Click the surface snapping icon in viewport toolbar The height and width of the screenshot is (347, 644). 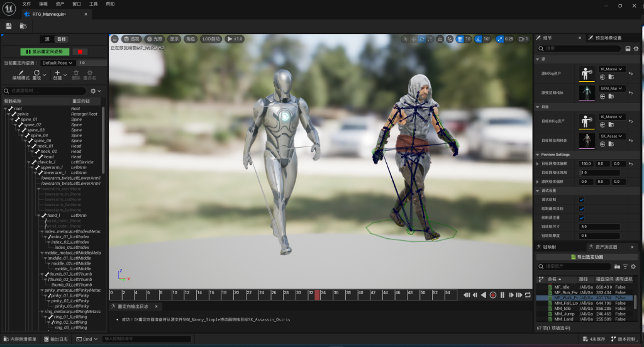tap(450, 39)
